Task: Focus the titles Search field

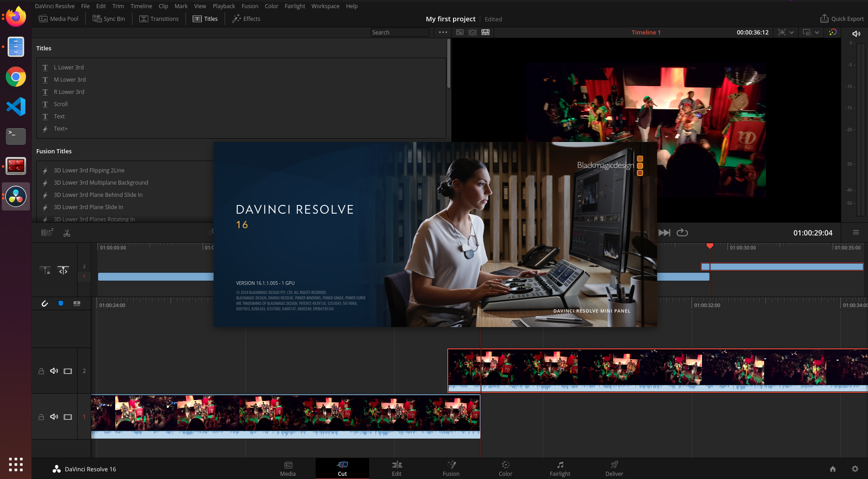Action: pyautogui.click(x=400, y=32)
